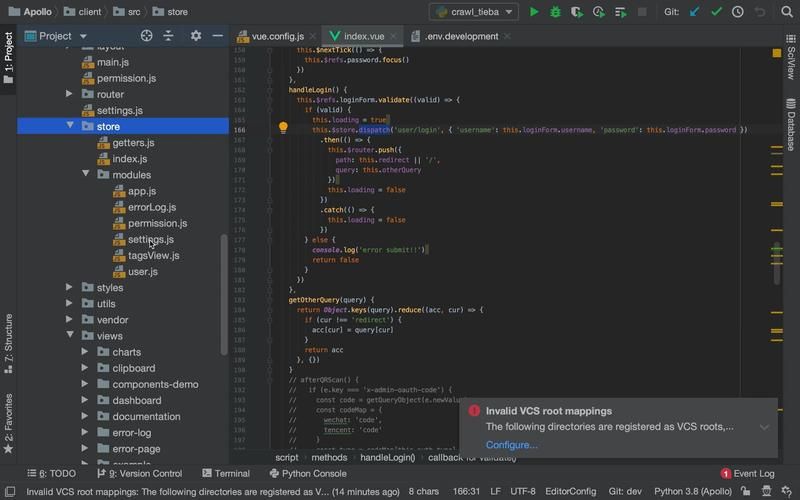
Task: Run the crawl_tieba configuration
Action: coord(534,12)
